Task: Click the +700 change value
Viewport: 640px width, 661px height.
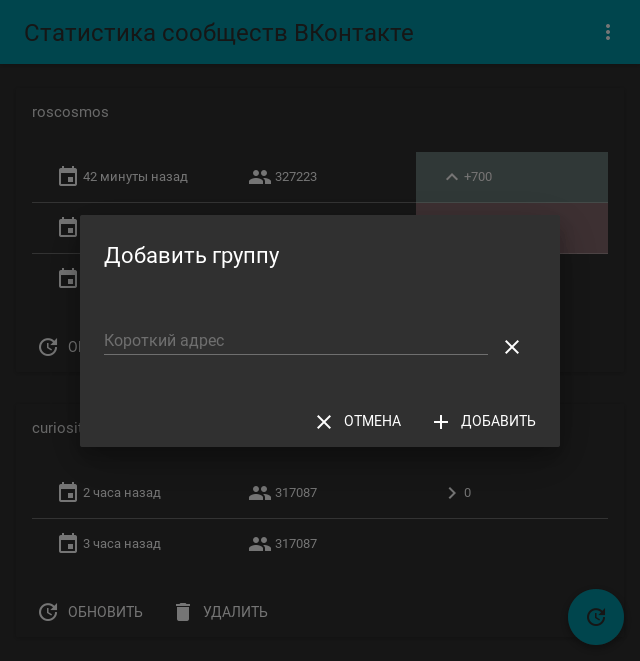Action: pos(478,177)
